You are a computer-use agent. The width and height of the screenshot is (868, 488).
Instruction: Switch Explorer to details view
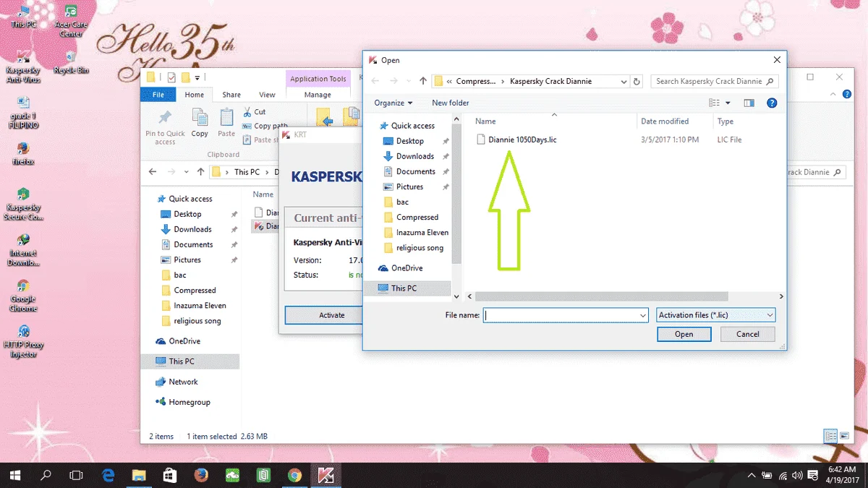click(831, 436)
